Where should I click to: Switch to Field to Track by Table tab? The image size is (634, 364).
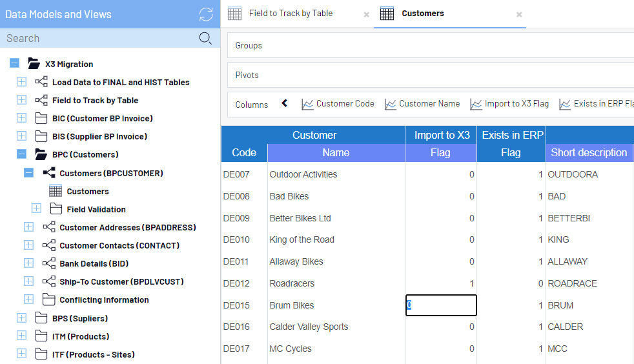pos(291,14)
